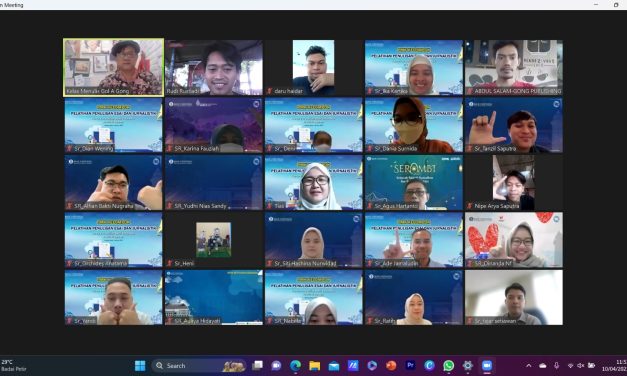This screenshot has width=627, height=376.
Task: Select SR_Yudhi Nias Sandy's video tile
Action: (214, 182)
